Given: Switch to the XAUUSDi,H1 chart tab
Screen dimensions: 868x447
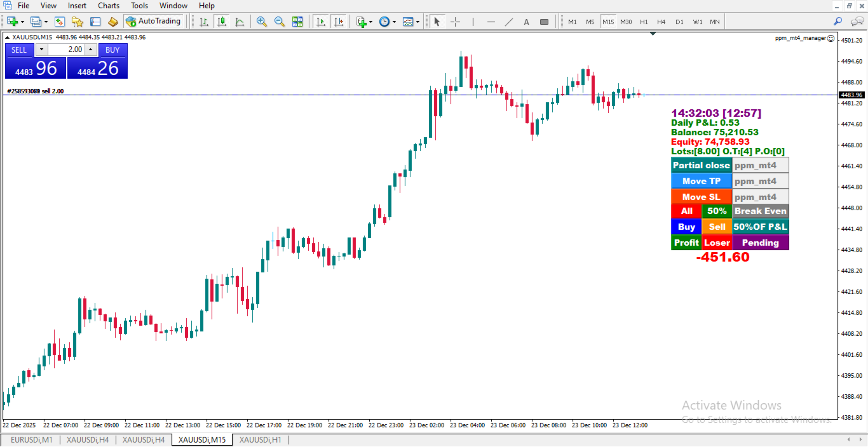Looking at the screenshot, I should pos(261,439).
